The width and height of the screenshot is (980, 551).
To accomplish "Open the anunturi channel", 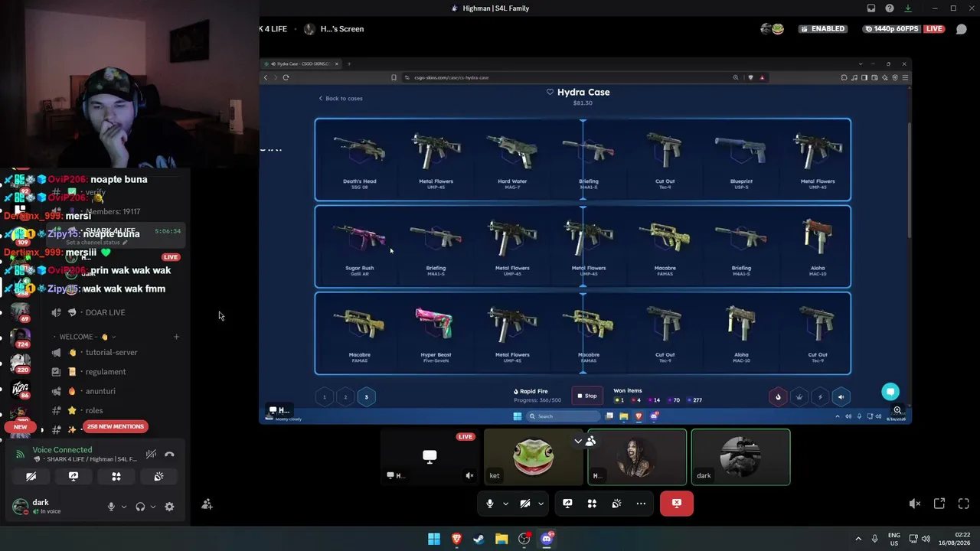I will pos(100,391).
